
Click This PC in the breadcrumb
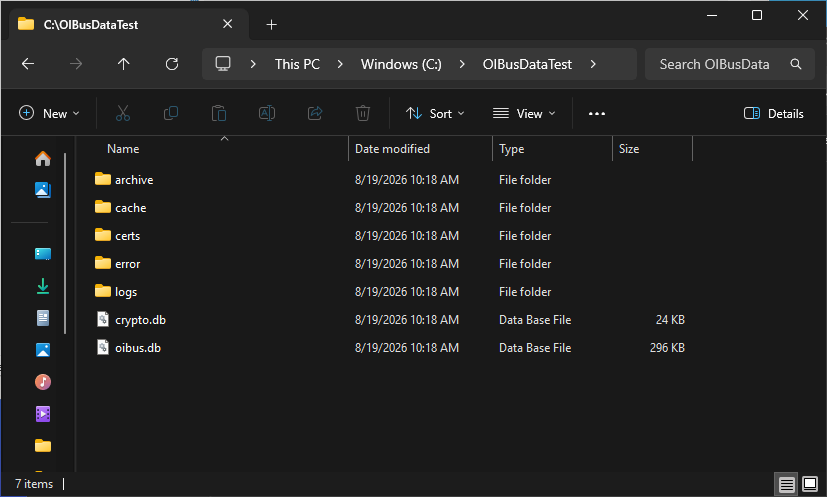point(297,64)
